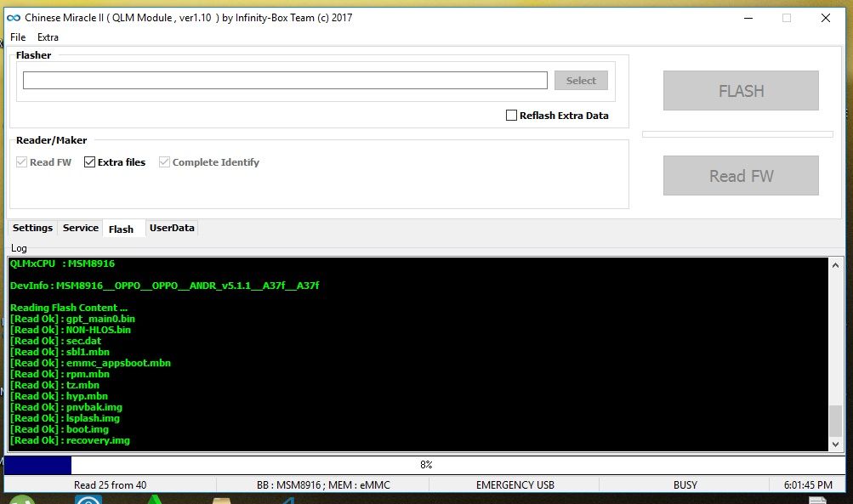Open the File menu

pos(18,37)
